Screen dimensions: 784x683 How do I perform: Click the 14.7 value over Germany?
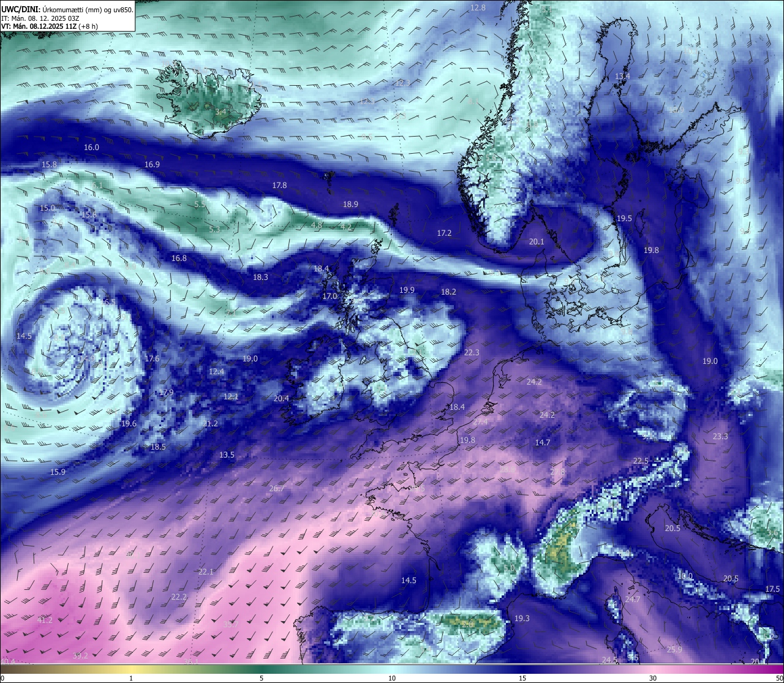(x=543, y=442)
